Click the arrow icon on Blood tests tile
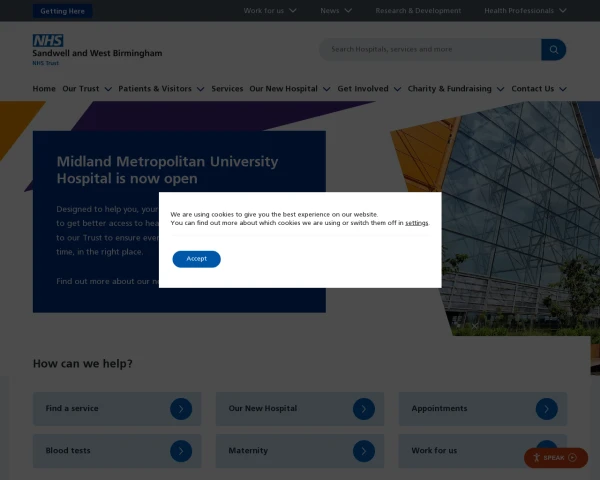The image size is (600, 480). point(180,451)
